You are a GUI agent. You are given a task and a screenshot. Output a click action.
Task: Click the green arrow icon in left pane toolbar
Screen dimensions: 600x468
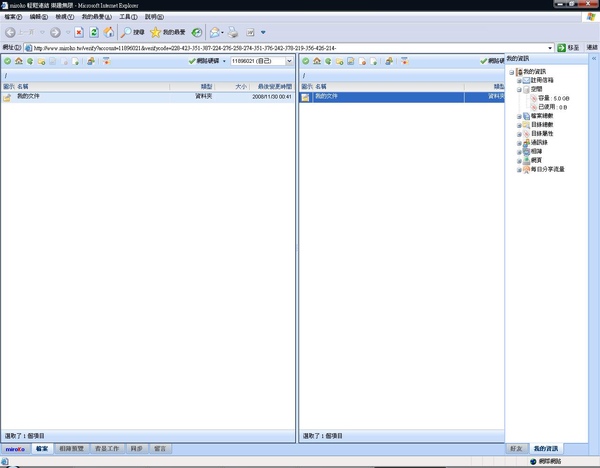click(x=30, y=61)
